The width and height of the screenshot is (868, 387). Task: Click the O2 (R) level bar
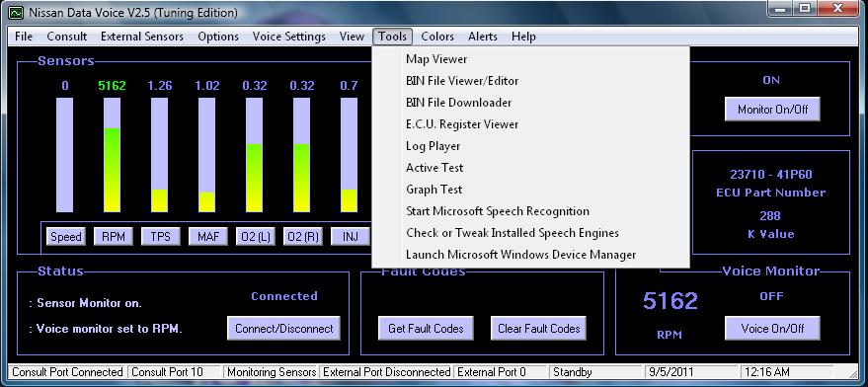pyautogui.click(x=302, y=155)
